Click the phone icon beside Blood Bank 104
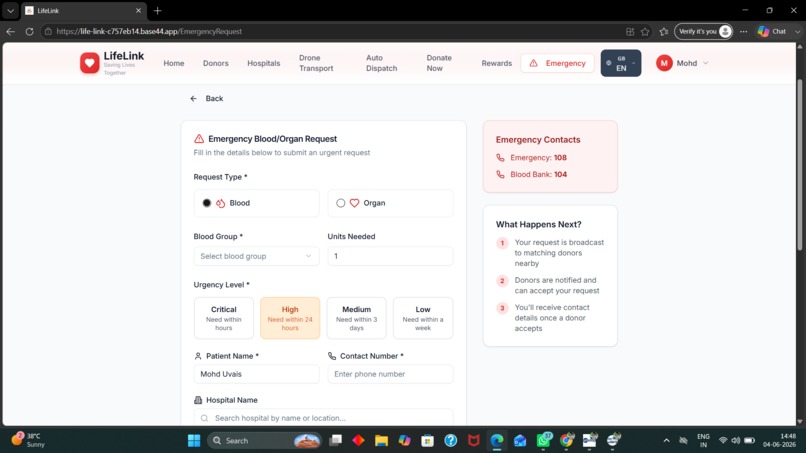 [500, 174]
